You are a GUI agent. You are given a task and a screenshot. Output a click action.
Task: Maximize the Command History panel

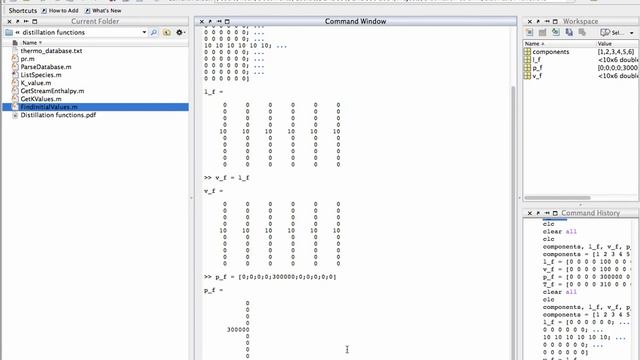click(555, 213)
